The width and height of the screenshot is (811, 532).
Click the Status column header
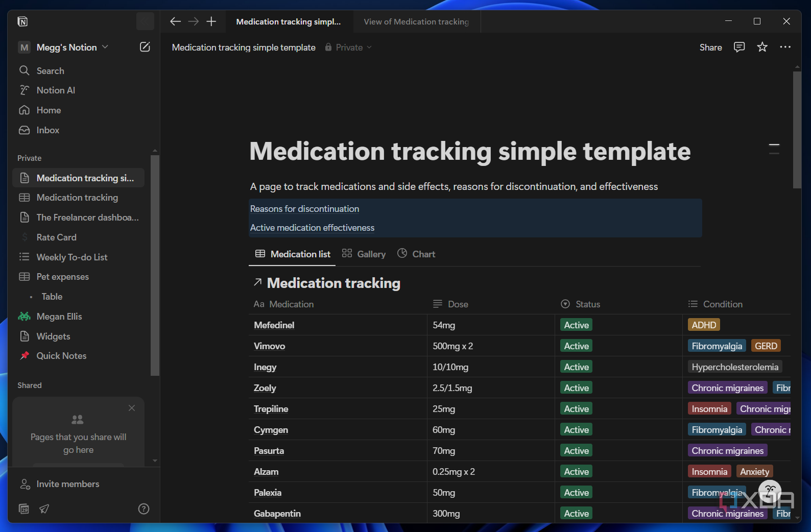[x=618, y=304]
